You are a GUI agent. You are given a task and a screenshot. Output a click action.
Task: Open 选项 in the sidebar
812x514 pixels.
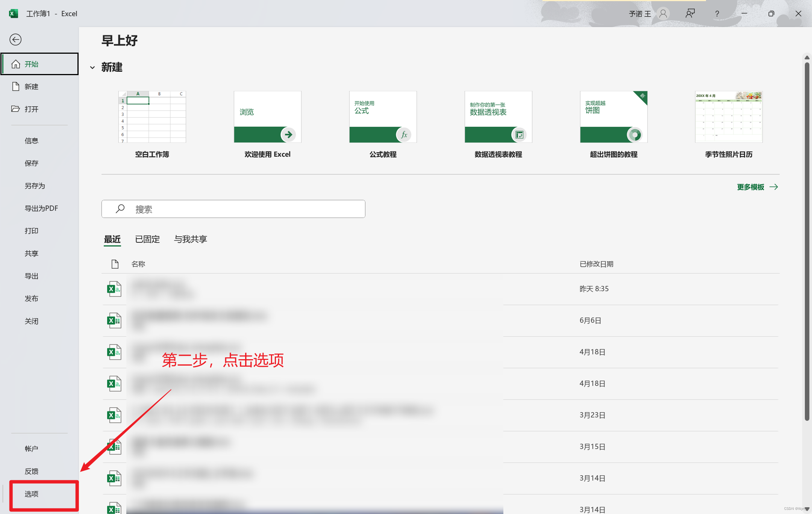pyautogui.click(x=32, y=494)
